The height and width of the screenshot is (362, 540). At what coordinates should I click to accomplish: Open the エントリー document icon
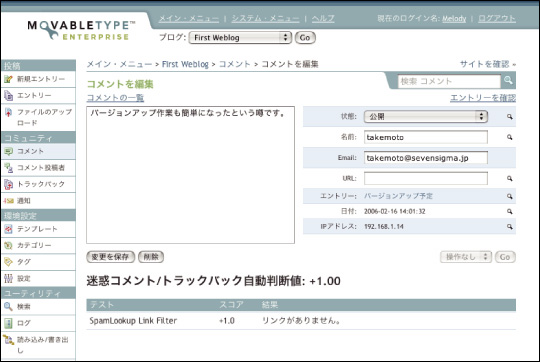click(8, 95)
